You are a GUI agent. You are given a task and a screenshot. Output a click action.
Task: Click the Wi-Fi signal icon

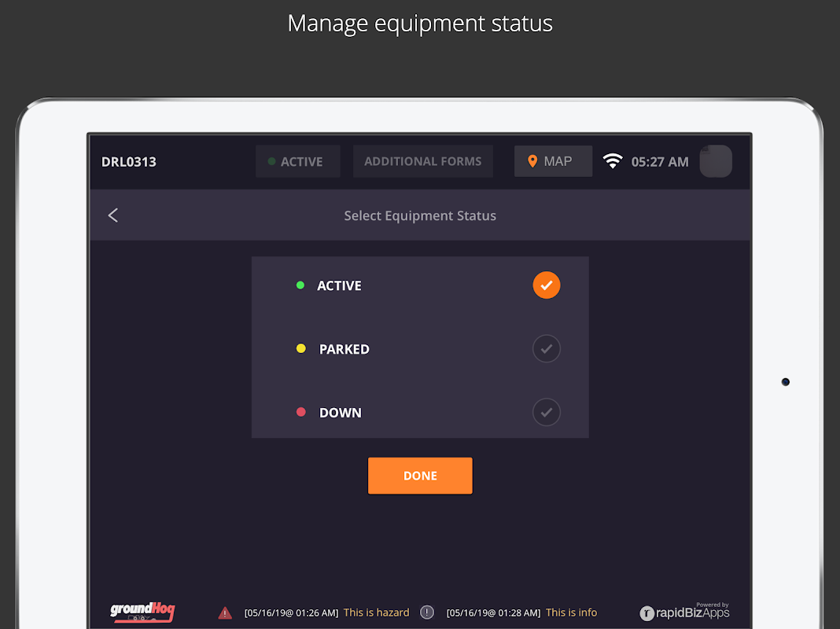[x=613, y=161]
